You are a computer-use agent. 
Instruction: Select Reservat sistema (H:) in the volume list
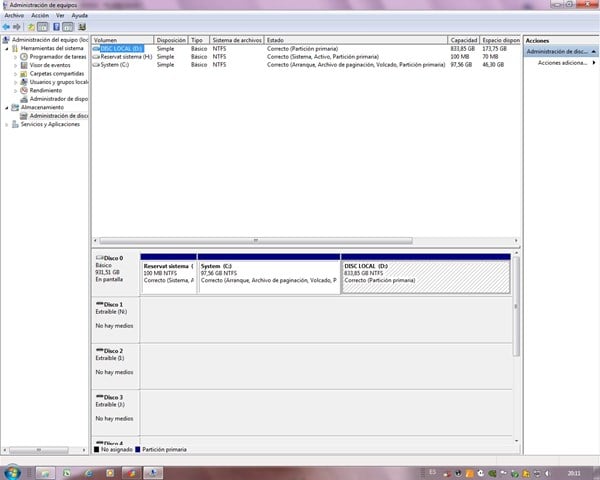pos(126,57)
